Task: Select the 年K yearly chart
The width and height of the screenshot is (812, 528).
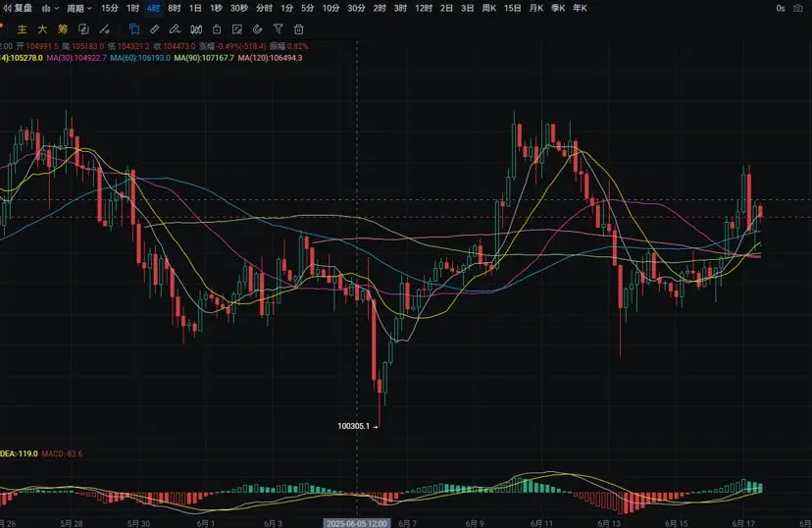Action: click(x=580, y=8)
